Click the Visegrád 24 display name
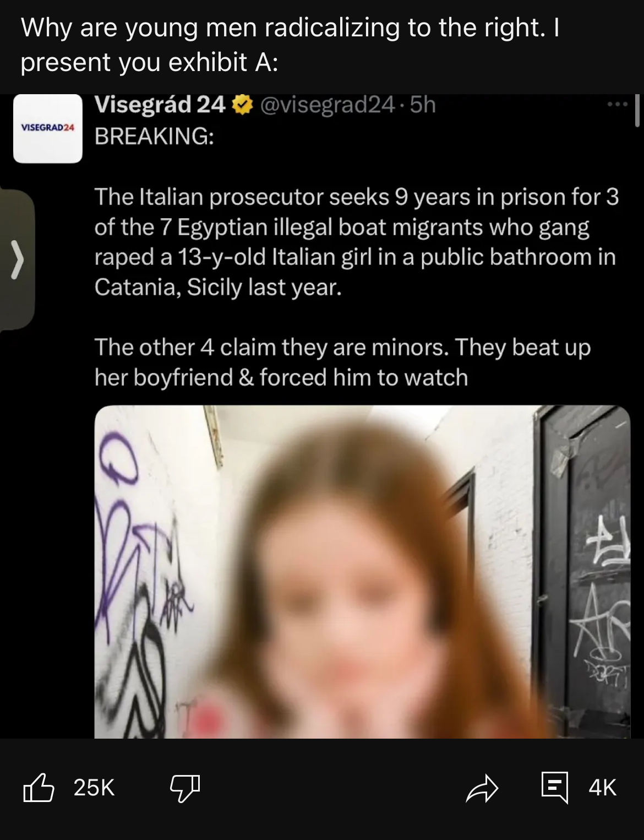The width and height of the screenshot is (644, 840). [160, 105]
